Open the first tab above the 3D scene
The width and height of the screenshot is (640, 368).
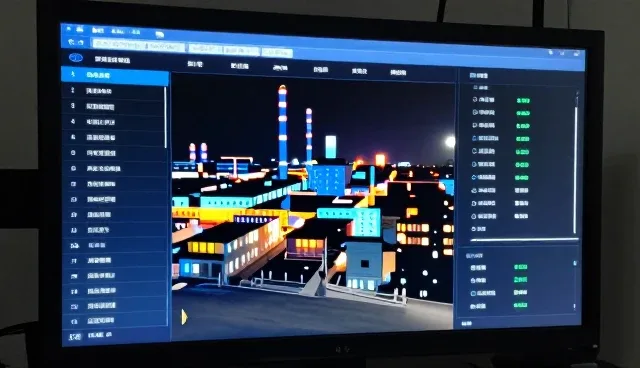click(x=195, y=64)
